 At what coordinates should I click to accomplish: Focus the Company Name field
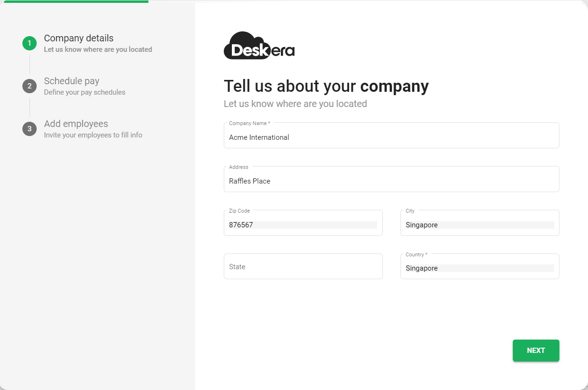391,136
